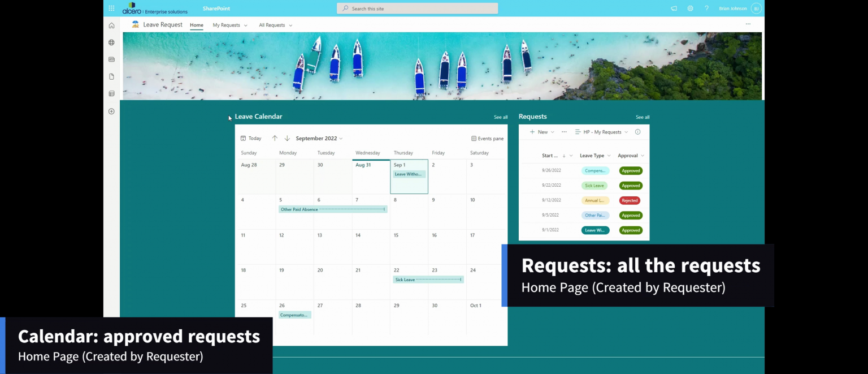Click inside the Search this site field
This screenshot has width=868, height=374.
[x=417, y=8]
